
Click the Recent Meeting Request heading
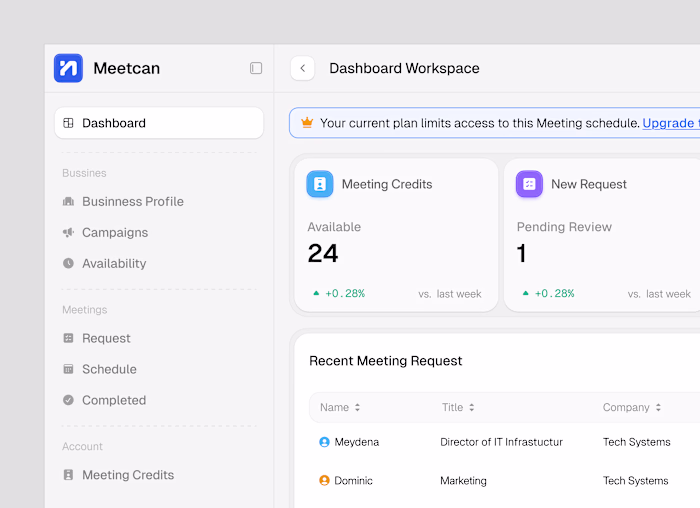pyautogui.click(x=386, y=361)
